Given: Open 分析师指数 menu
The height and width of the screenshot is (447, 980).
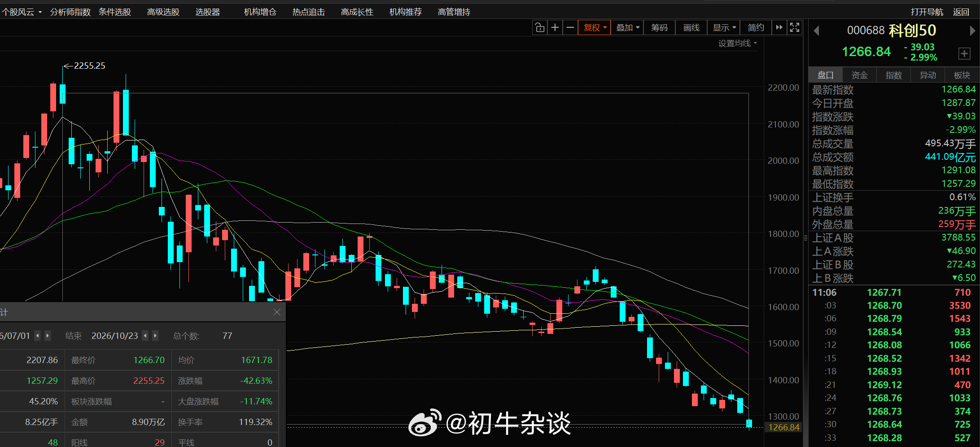Looking at the screenshot, I should coord(70,12).
